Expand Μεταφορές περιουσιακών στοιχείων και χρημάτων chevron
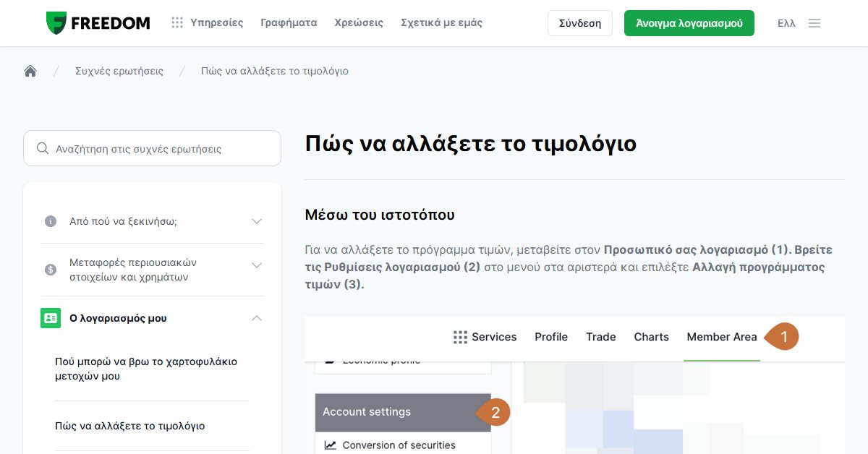Screen dimensions: 868x454 pos(256,265)
